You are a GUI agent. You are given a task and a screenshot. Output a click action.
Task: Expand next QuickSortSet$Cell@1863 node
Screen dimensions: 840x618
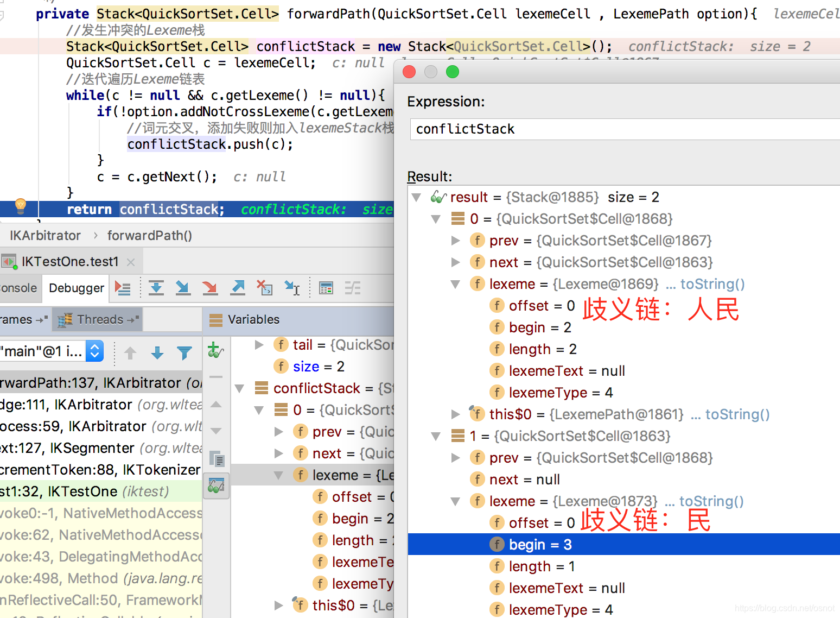click(x=455, y=262)
